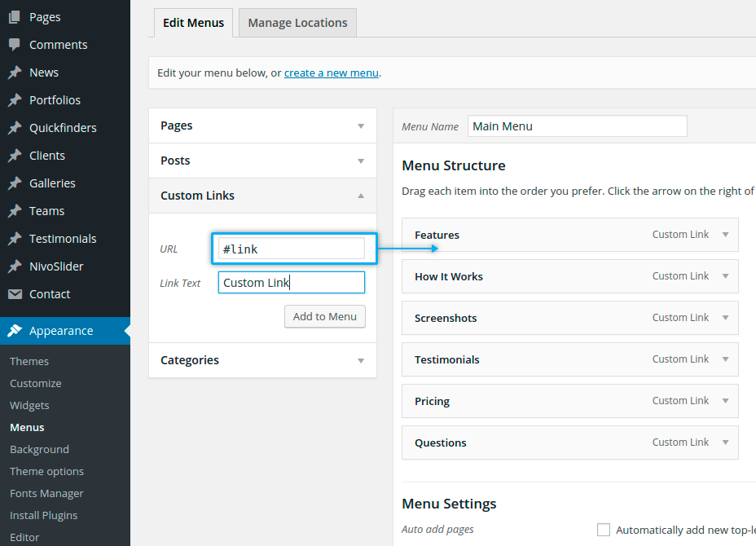Click the Pages icon in sidebar
Screen dimensions: 756x546
click(x=15, y=17)
